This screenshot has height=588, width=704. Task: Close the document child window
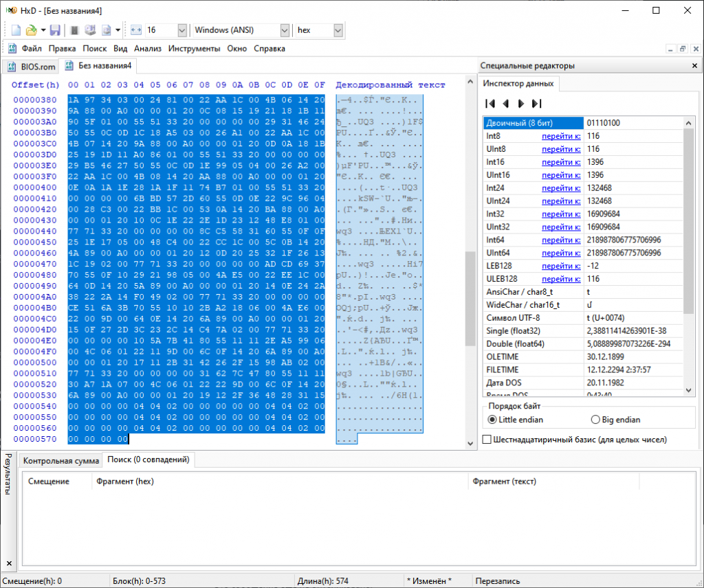point(696,49)
